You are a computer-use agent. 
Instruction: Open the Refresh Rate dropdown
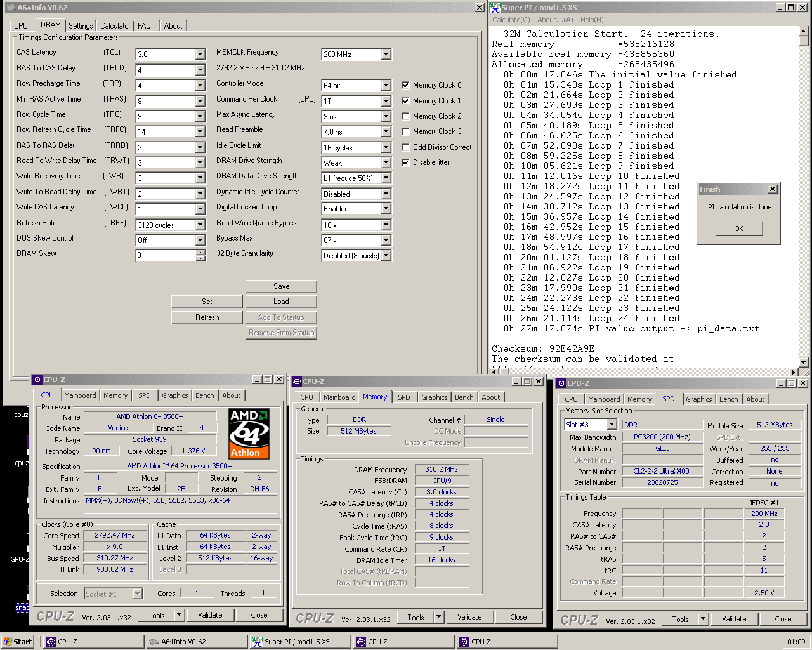pos(200,225)
